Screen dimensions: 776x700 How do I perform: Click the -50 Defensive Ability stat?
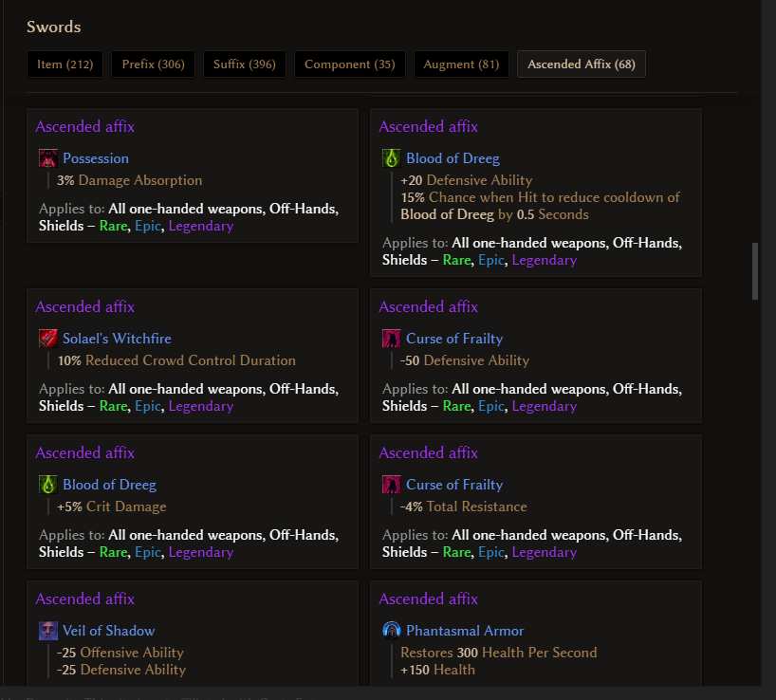coord(465,360)
